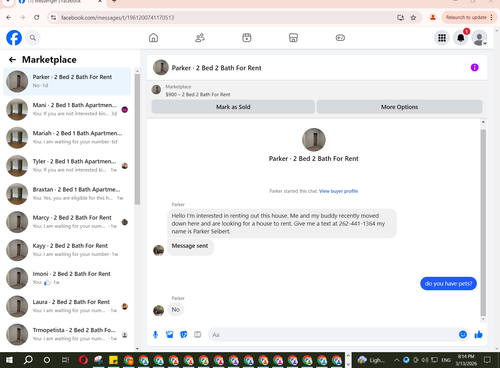
Task: Click Parker's avatar beside the No message
Action: [x=158, y=311]
